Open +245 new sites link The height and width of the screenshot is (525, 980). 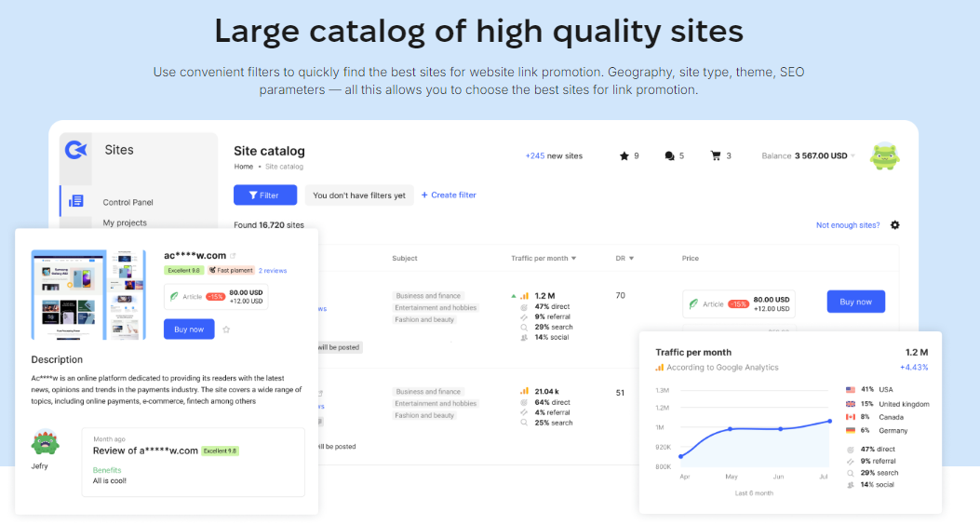pos(554,155)
